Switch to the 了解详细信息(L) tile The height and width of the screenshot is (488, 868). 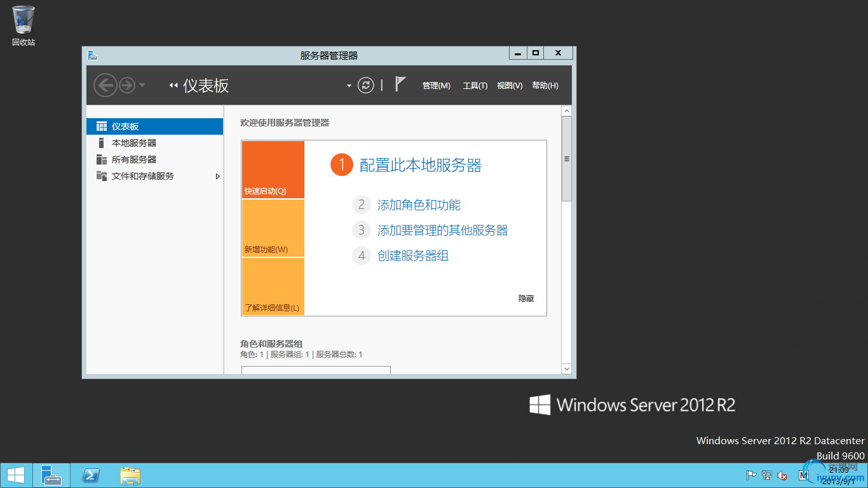click(273, 287)
